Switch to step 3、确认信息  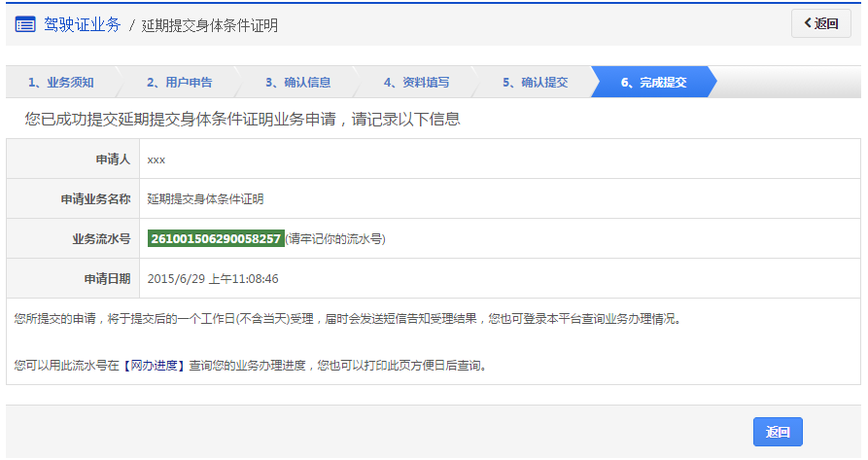click(297, 83)
